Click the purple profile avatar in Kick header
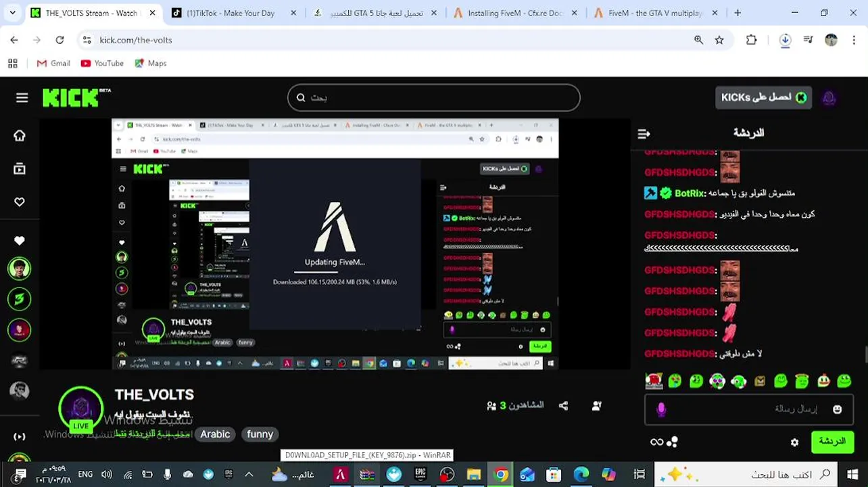Image resolution: width=868 pixels, height=487 pixels. [x=829, y=97]
